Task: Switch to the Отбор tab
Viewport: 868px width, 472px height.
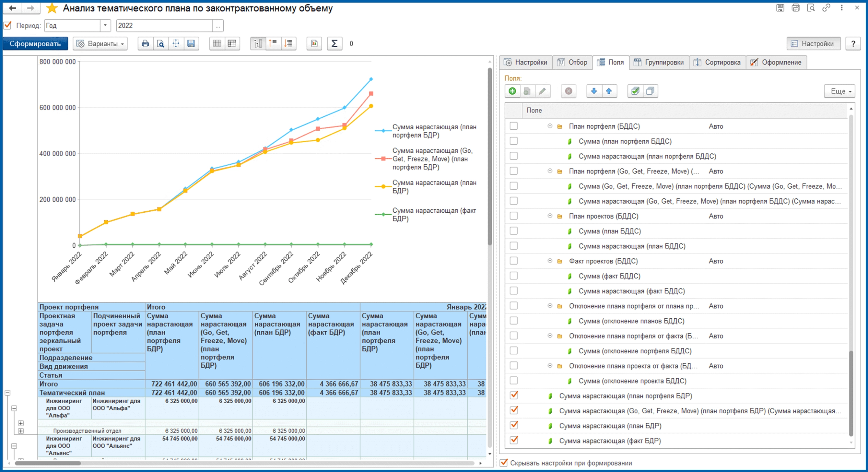Action: (572, 62)
